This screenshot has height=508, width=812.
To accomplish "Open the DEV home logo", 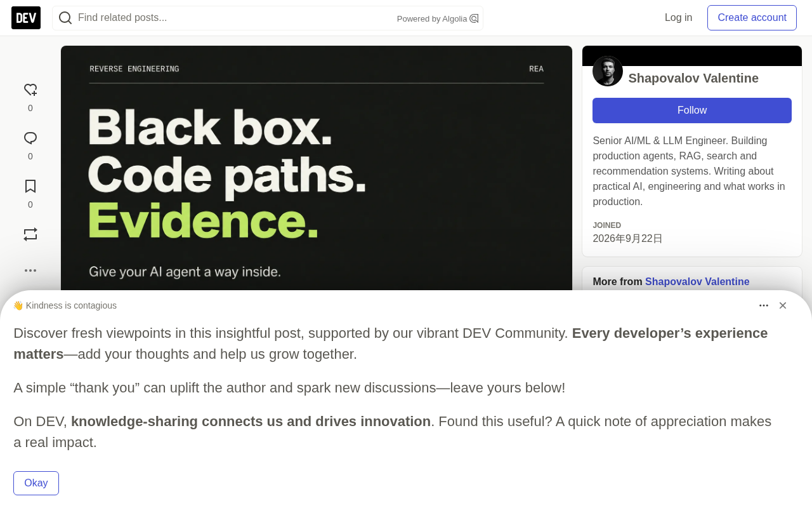I will (26, 18).
